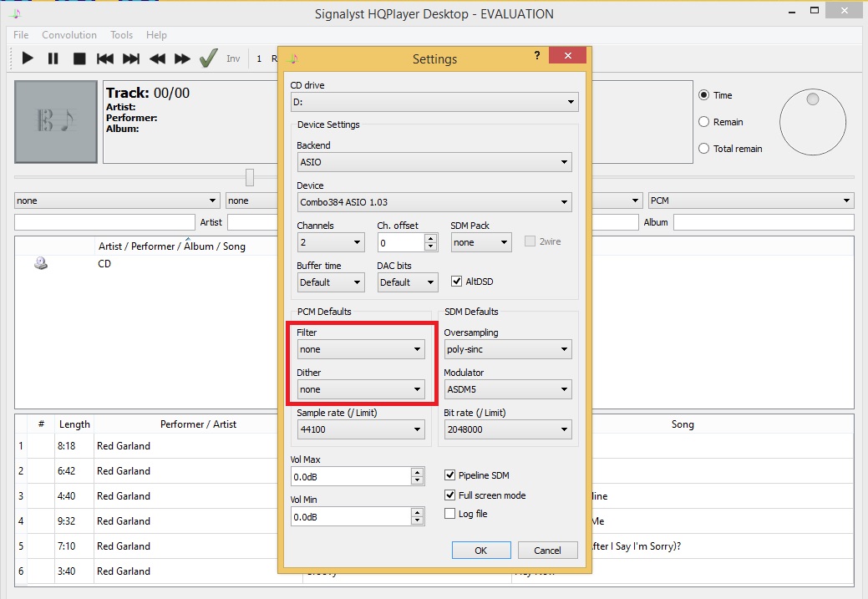
Task: Click the album art placeholder thumbnail
Action: (56, 122)
